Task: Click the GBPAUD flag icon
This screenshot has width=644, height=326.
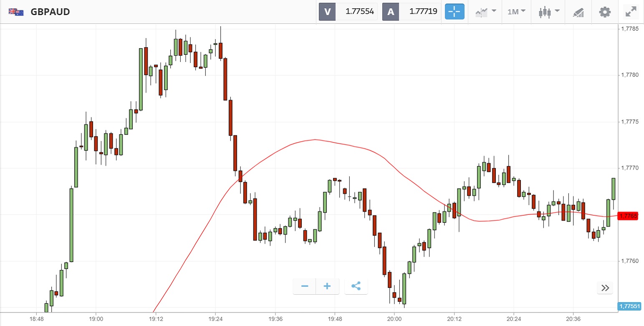Action: coord(16,12)
